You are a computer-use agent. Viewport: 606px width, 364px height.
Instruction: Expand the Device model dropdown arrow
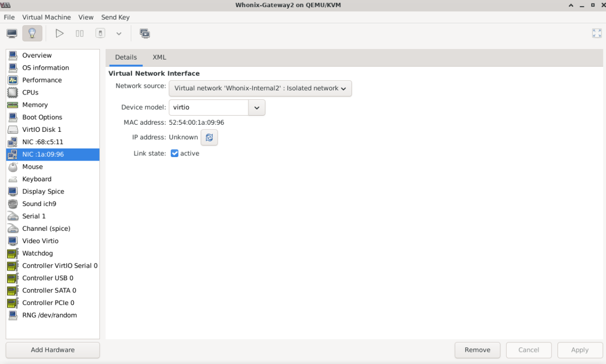[x=257, y=108]
